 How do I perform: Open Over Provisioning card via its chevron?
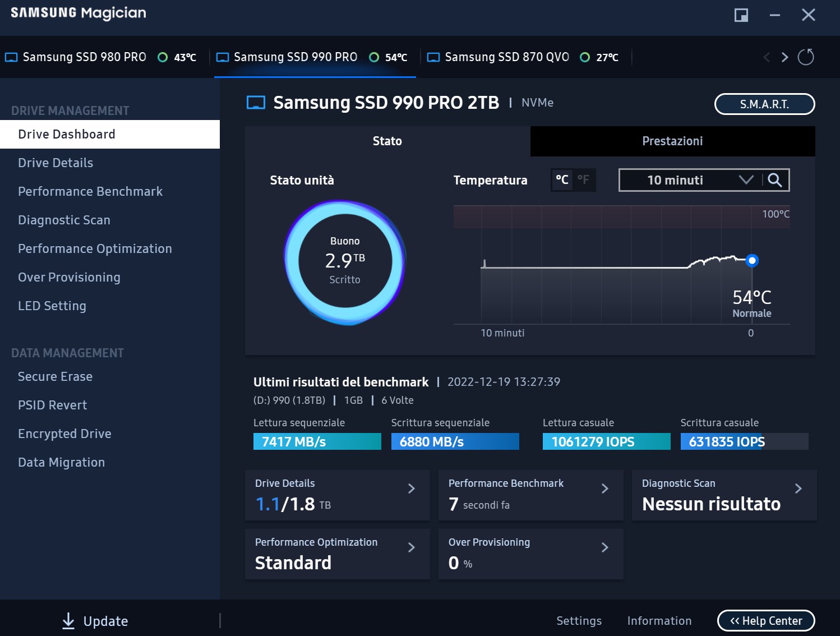pyautogui.click(x=605, y=547)
